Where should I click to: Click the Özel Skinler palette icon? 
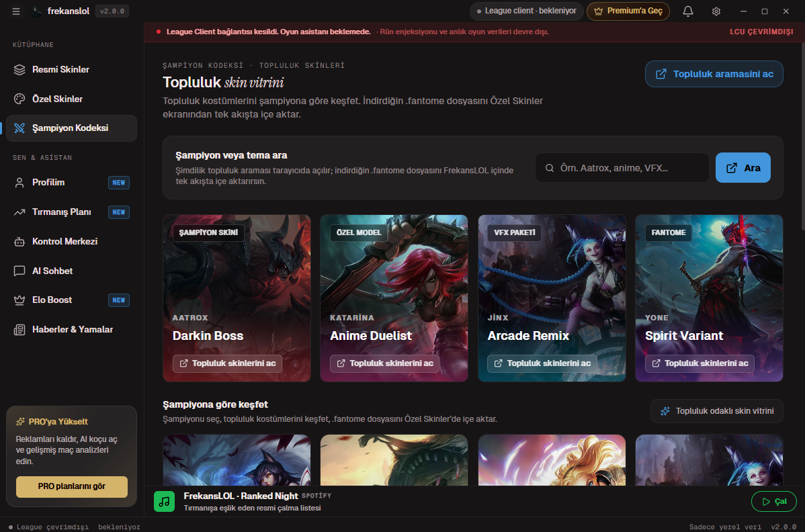(x=19, y=99)
